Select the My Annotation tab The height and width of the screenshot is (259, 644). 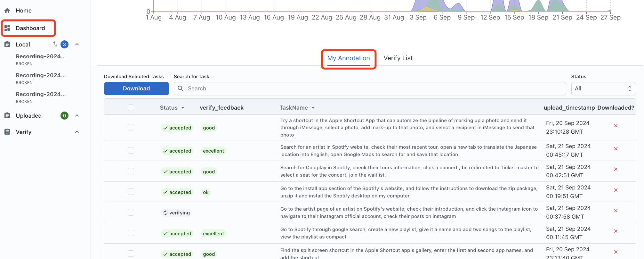pyautogui.click(x=349, y=58)
